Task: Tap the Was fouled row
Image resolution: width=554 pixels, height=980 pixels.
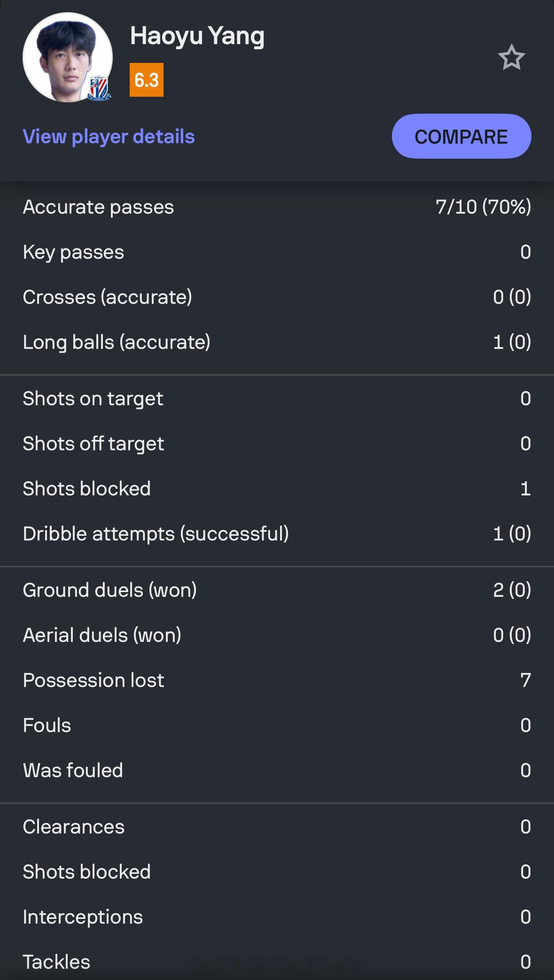Action: [x=277, y=771]
